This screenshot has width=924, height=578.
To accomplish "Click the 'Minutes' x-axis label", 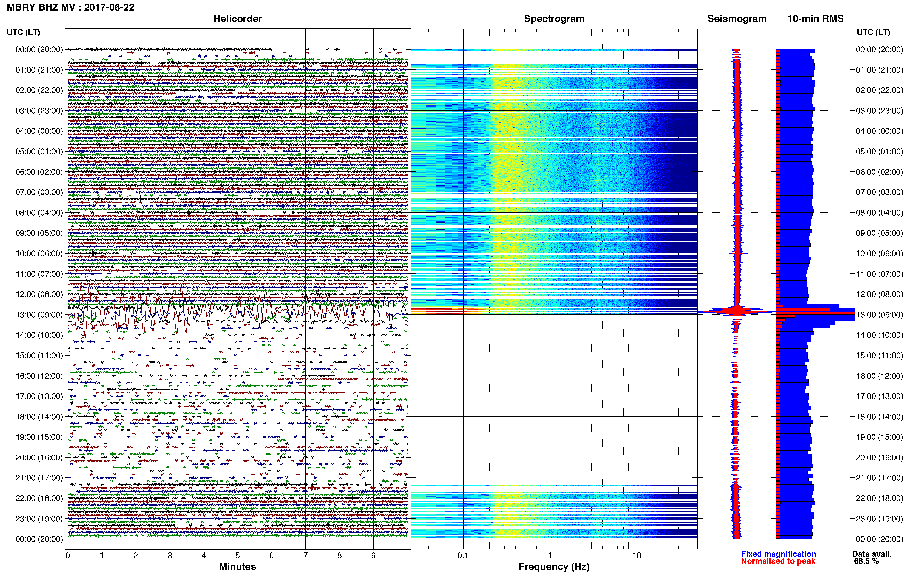I will click(237, 566).
